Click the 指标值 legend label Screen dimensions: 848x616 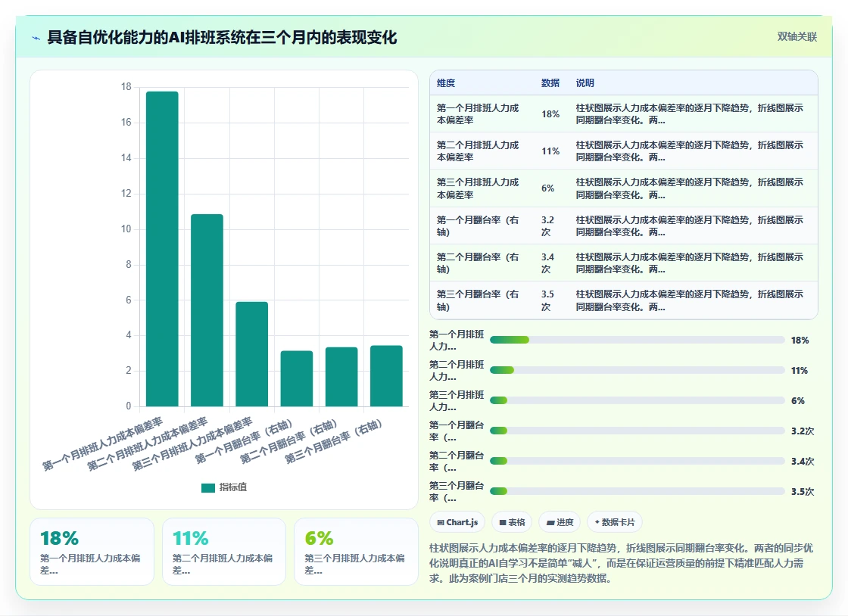[x=233, y=487]
